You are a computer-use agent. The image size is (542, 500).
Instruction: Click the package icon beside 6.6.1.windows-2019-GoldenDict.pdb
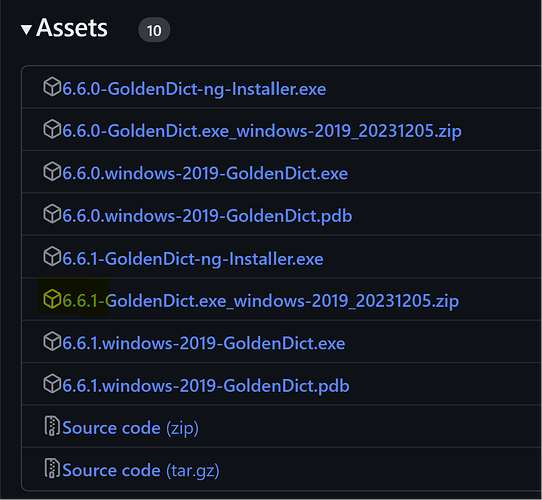pos(52,384)
